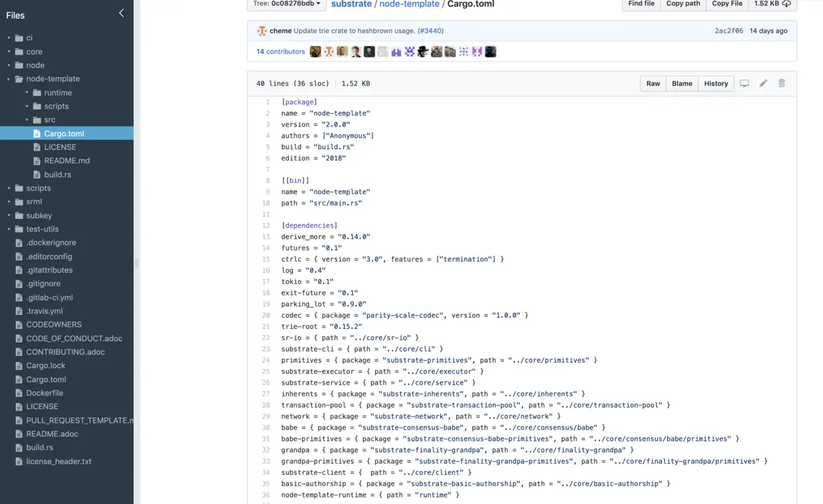Open pull request #3440 link
This screenshot has height=504, width=823.
point(430,31)
